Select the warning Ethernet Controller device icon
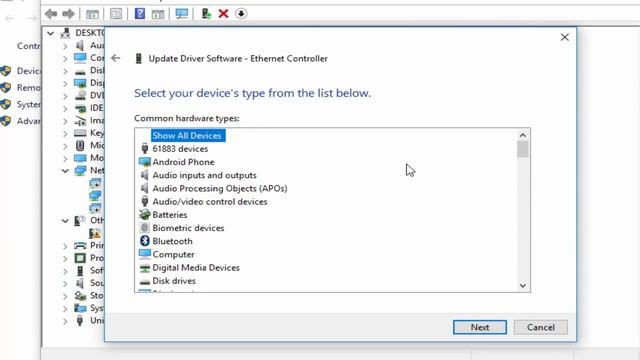 click(95, 233)
